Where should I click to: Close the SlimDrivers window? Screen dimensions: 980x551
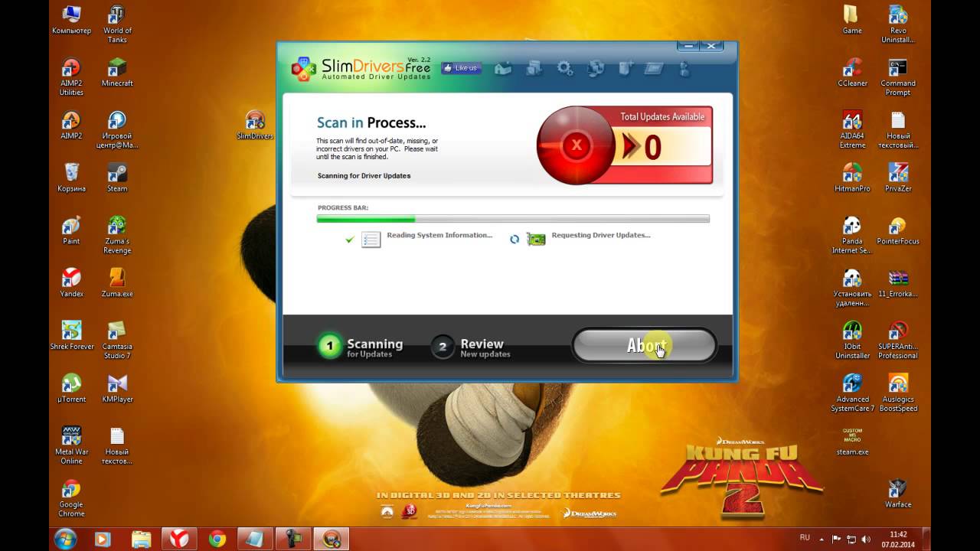pyautogui.click(x=712, y=46)
